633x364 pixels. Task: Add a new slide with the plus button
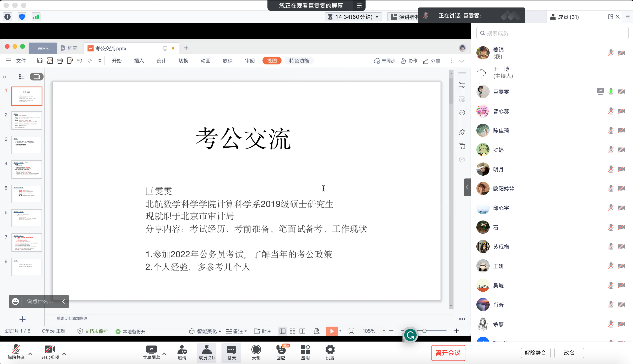(23, 319)
